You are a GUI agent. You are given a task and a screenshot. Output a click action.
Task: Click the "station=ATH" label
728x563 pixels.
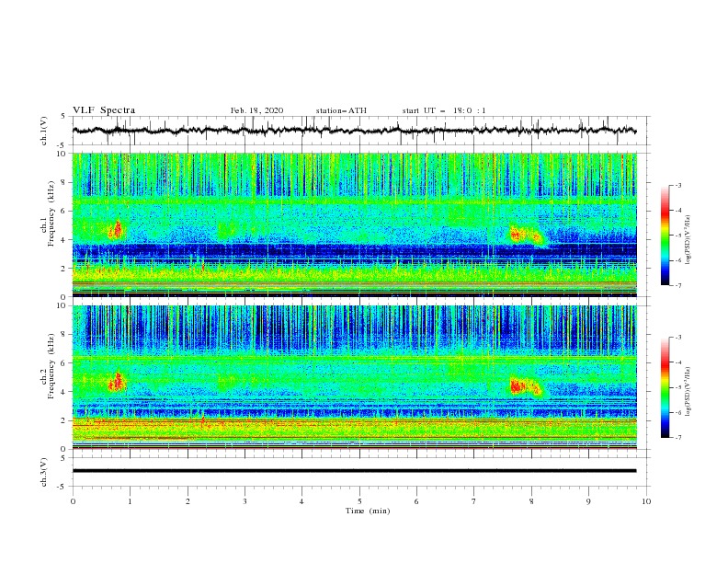(x=341, y=110)
